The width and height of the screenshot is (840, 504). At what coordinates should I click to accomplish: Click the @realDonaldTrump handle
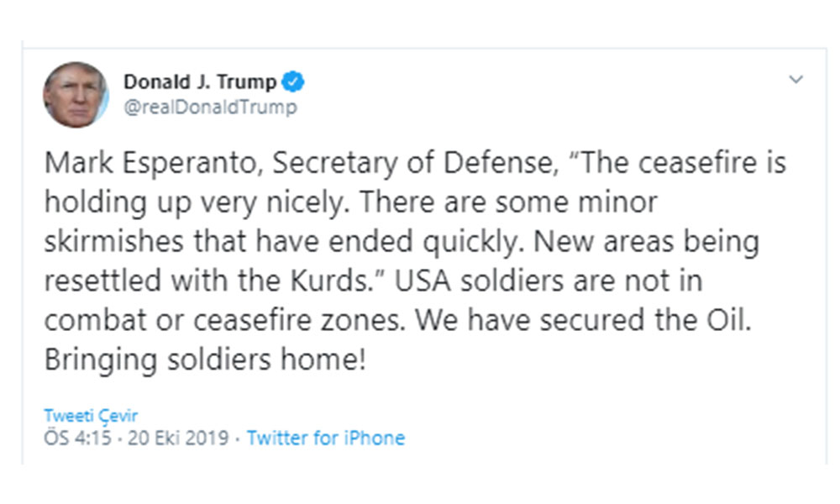click(x=210, y=108)
